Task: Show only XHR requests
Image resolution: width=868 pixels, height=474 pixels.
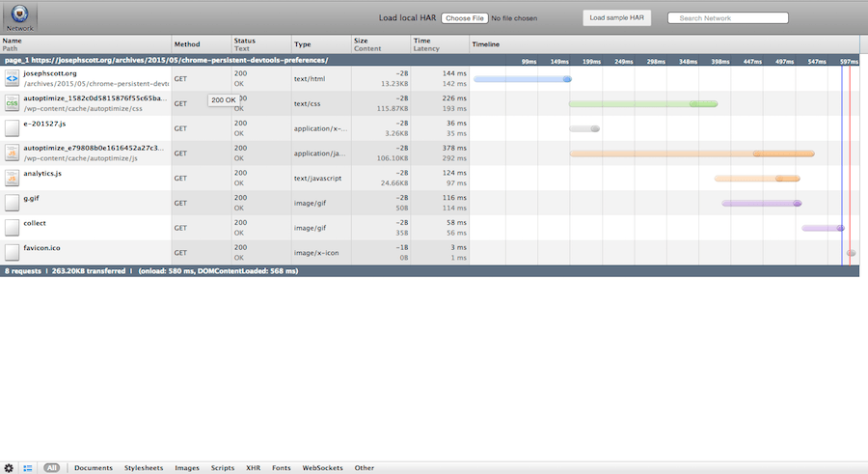Action: (x=254, y=467)
